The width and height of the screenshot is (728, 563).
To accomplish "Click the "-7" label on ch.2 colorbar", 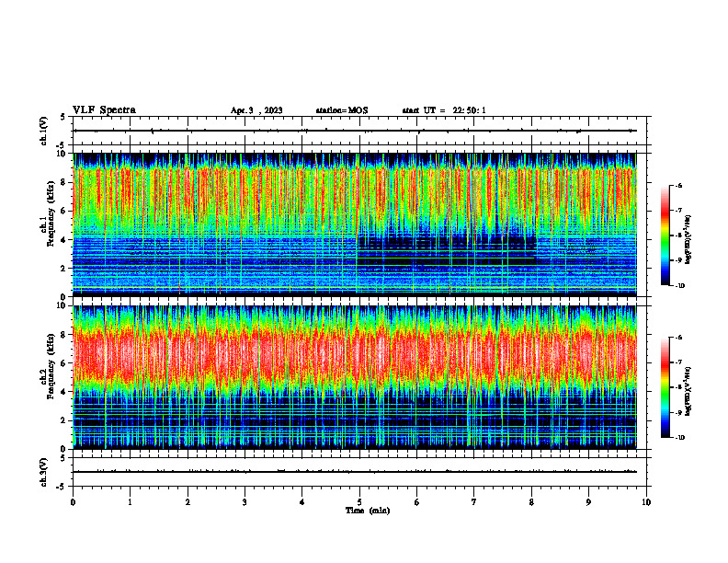I will 678,362.
